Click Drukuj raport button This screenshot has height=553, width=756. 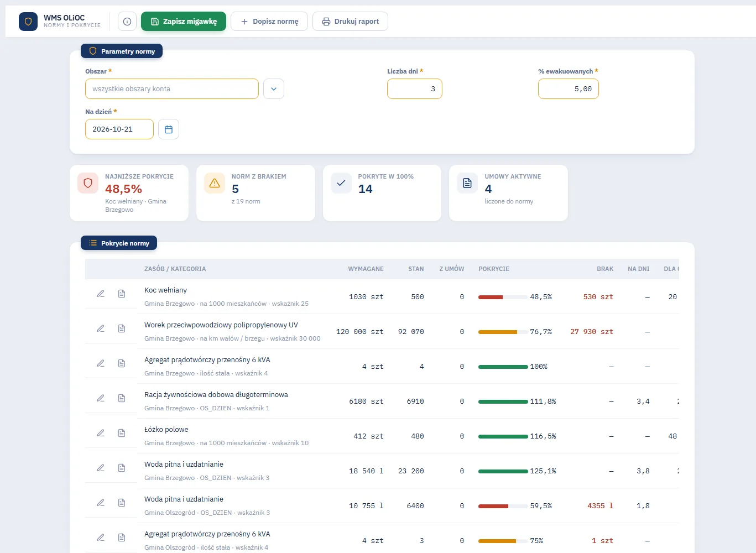pyautogui.click(x=350, y=22)
